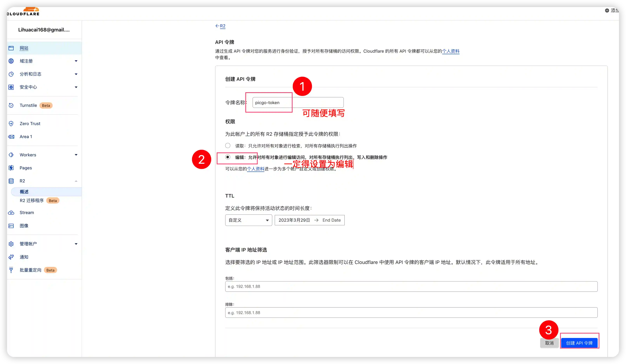Viewport: 626px width, 364px height.
Task: Select the 网站 sidebar icon
Action: point(11,48)
